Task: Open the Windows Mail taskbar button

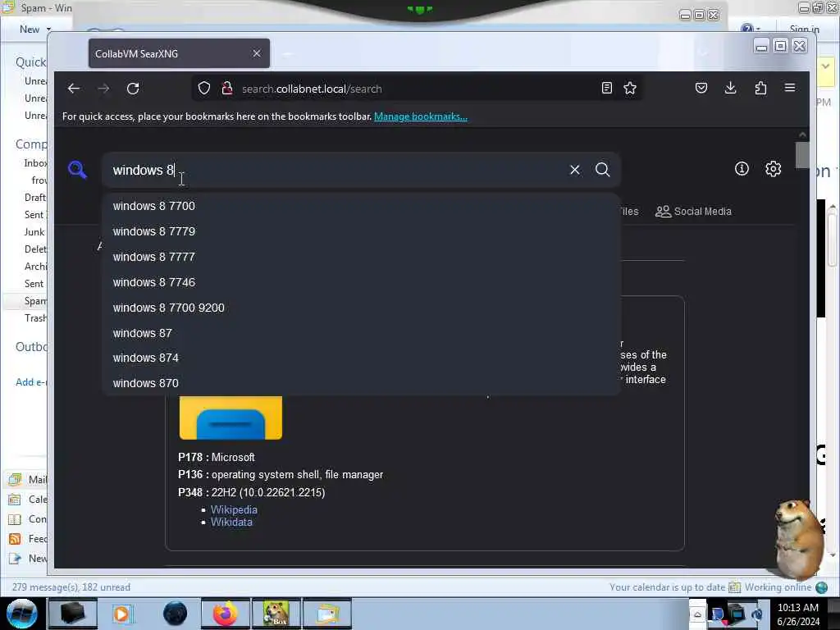Action: tap(327, 614)
